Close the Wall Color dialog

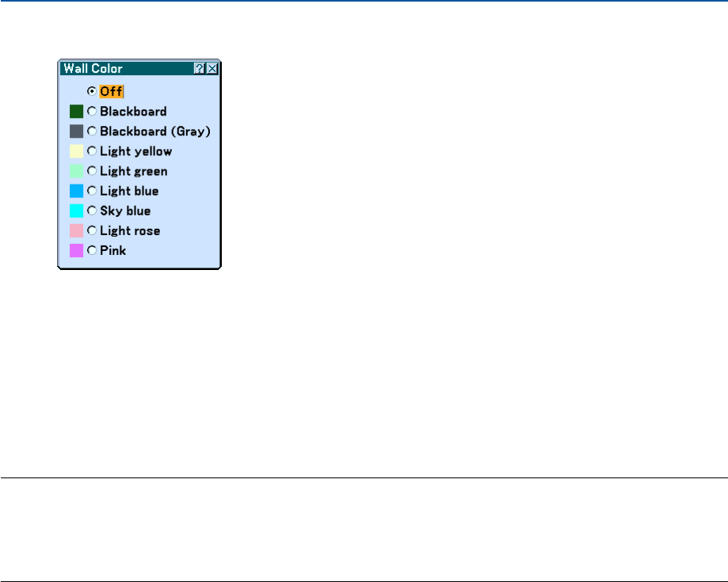[x=212, y=69]
